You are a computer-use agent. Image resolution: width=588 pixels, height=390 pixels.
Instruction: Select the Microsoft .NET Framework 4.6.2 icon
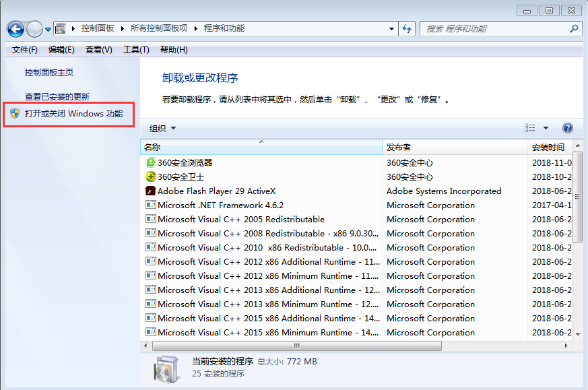coord(151,205)
